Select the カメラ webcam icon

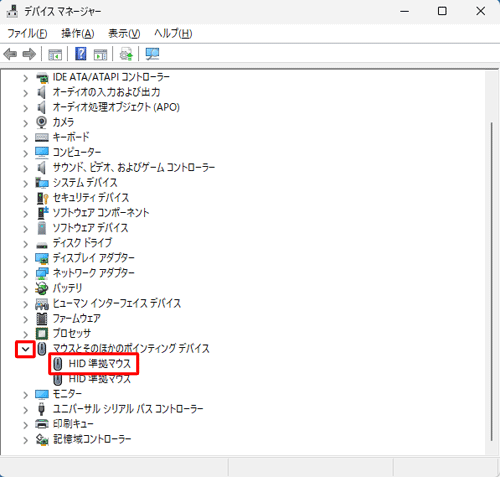coord(41,122)
